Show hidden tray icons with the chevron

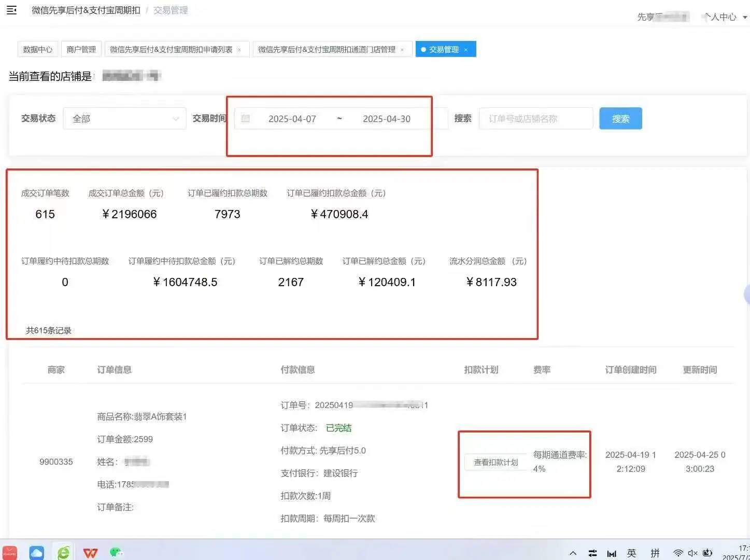pos(573,553)
